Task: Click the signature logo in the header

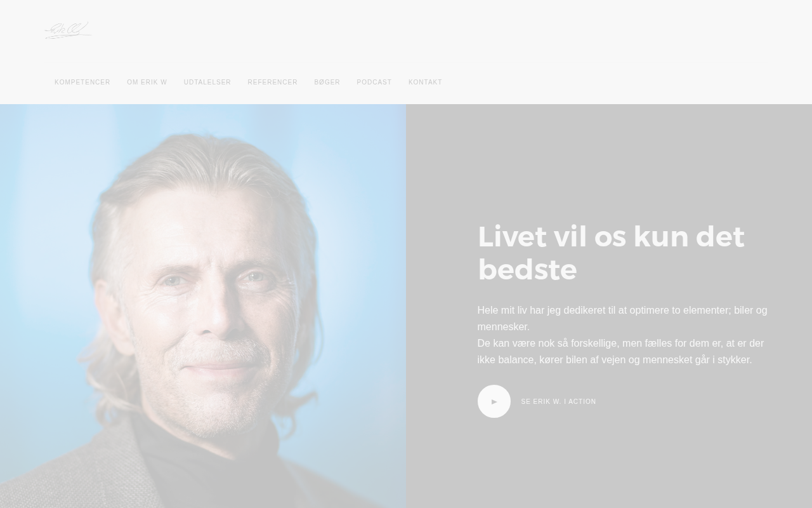Action: click(68, 30)
